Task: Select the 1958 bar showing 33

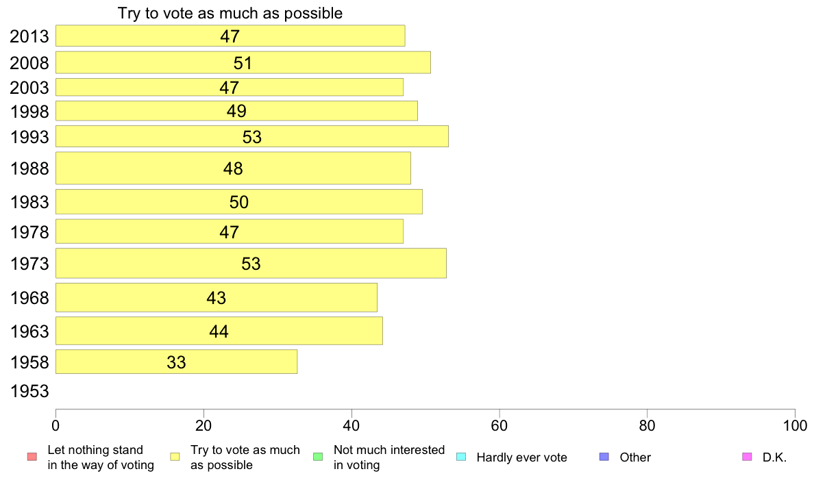Action: coord(177,362)
